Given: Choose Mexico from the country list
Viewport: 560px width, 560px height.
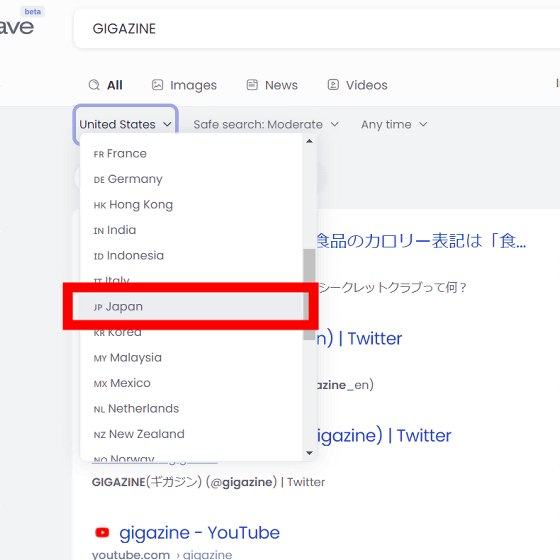Looking at the screenshot, I should 191,383.
